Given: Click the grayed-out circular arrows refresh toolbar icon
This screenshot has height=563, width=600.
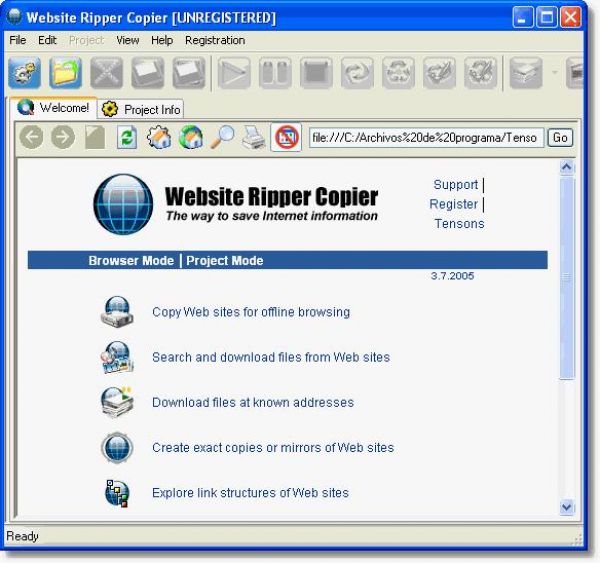Looking at the screenshot, I should pos(357,73).
